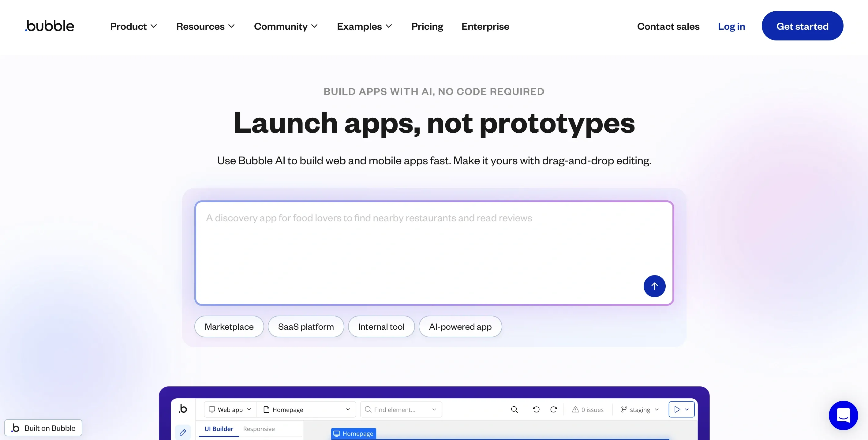Expand the preview options chevron
Viewport: 868px width, 440px height.
point(687,409)
